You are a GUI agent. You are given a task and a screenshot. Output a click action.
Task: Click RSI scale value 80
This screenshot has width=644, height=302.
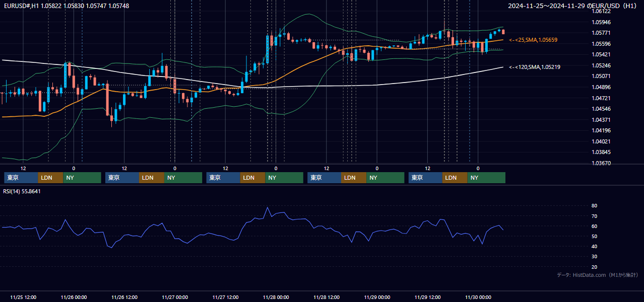coord(595,206)
